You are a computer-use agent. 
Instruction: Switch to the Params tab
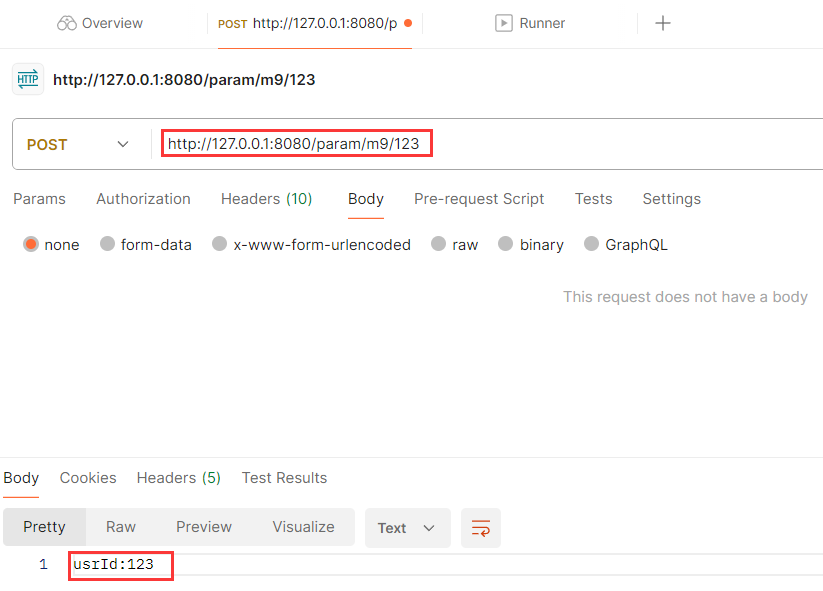pyautogui.click(x=39, y=199)
